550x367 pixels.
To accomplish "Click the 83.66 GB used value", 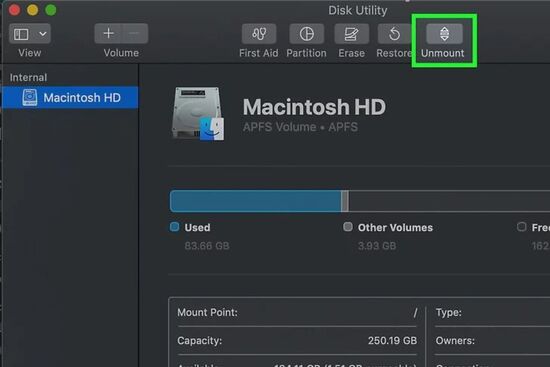I will point(207,246).
